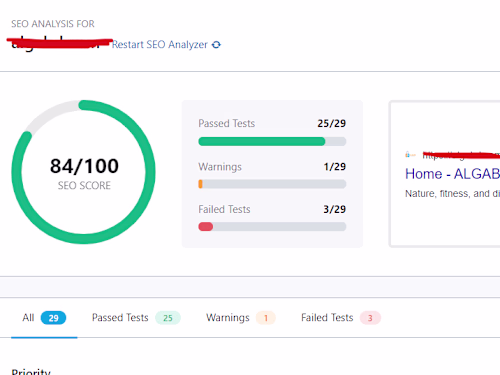
Task: Click the 25/29 passed tests value
Action: (332, 123)
